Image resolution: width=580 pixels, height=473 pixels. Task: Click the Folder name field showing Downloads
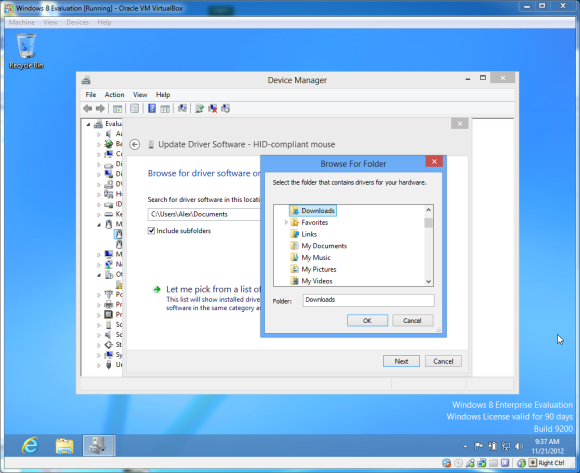point(368,300)
